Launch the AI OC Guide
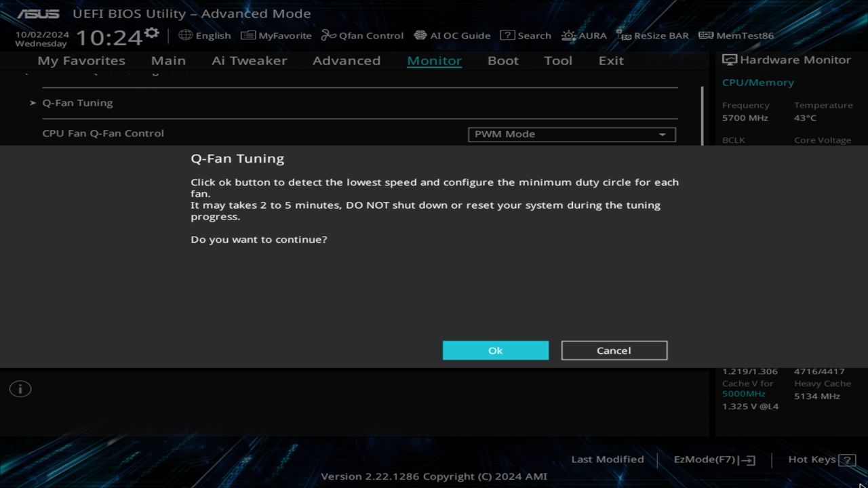 click(x=452, y=35)
